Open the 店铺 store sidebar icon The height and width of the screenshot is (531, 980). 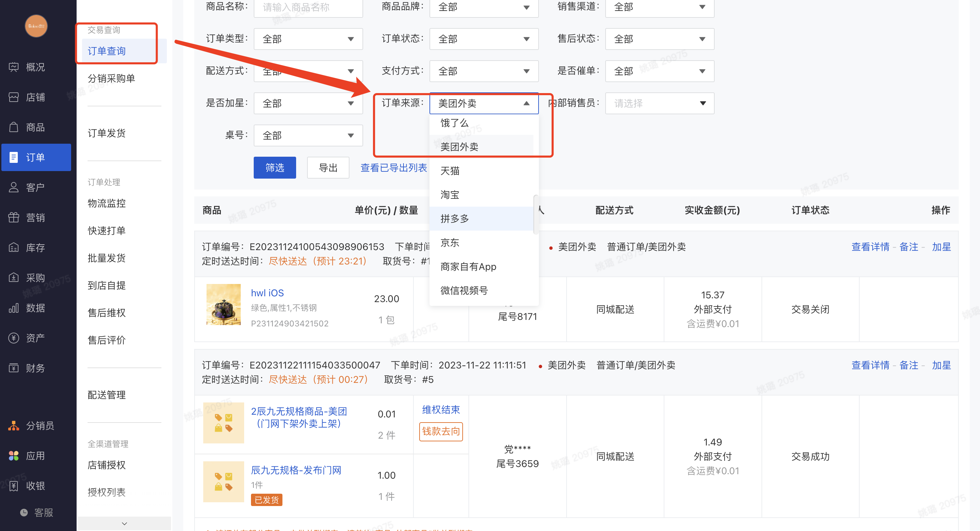pyautogui.click(x=14, y=97)
